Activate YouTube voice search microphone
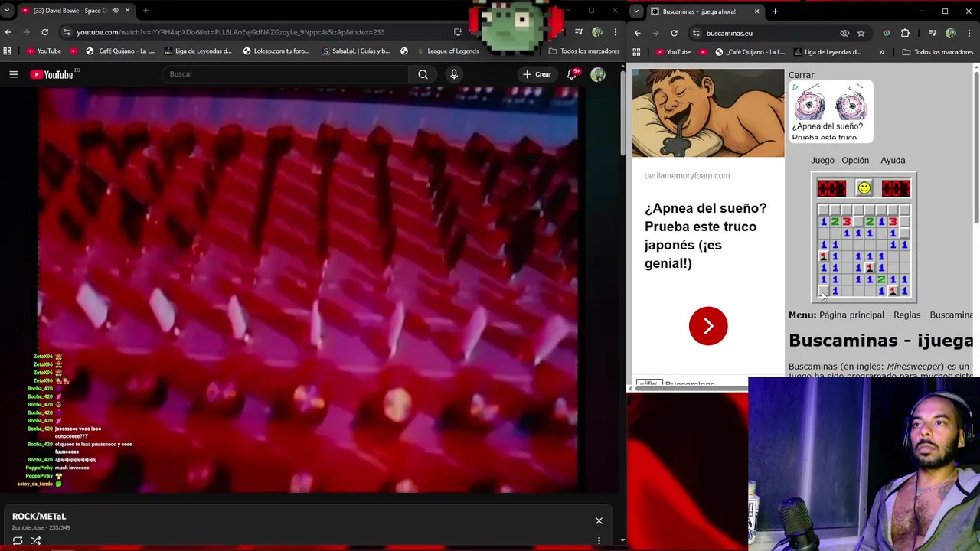The image size is (980, 551). pos(454,74)
